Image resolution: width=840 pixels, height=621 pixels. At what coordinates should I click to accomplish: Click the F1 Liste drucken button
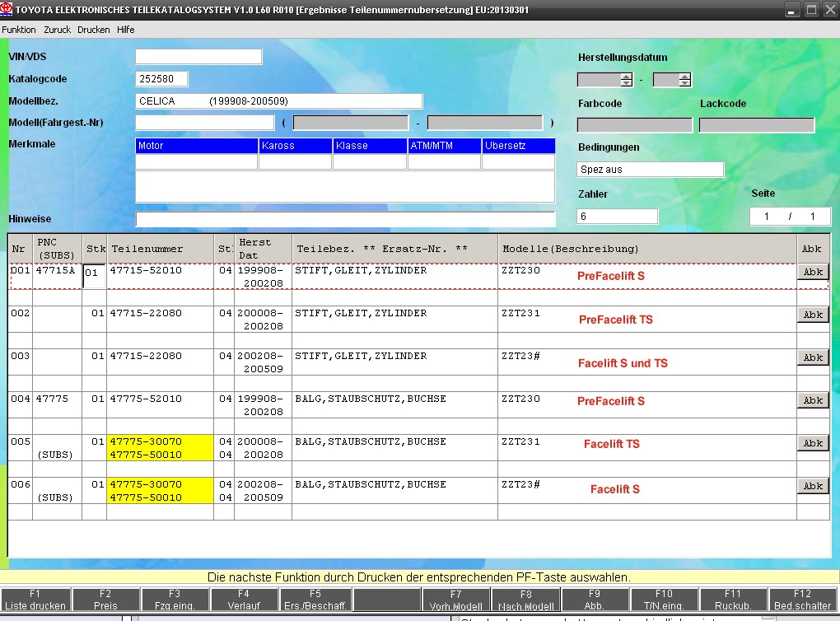35,600
